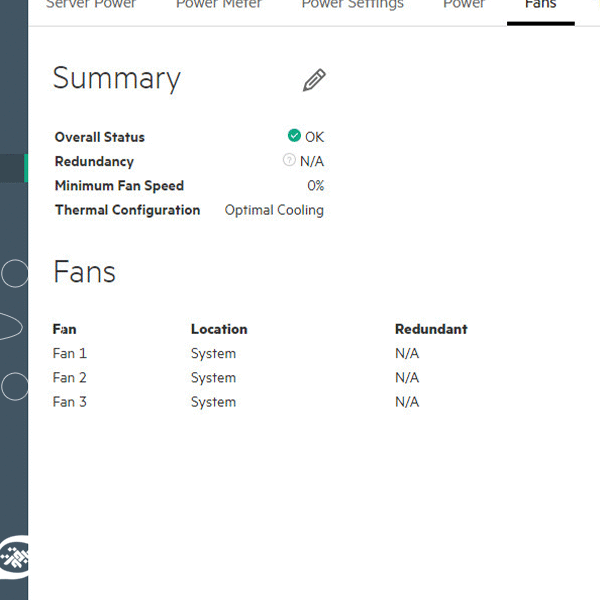
Task: Click the Summary section heading
Action: [x=117, y=79]
